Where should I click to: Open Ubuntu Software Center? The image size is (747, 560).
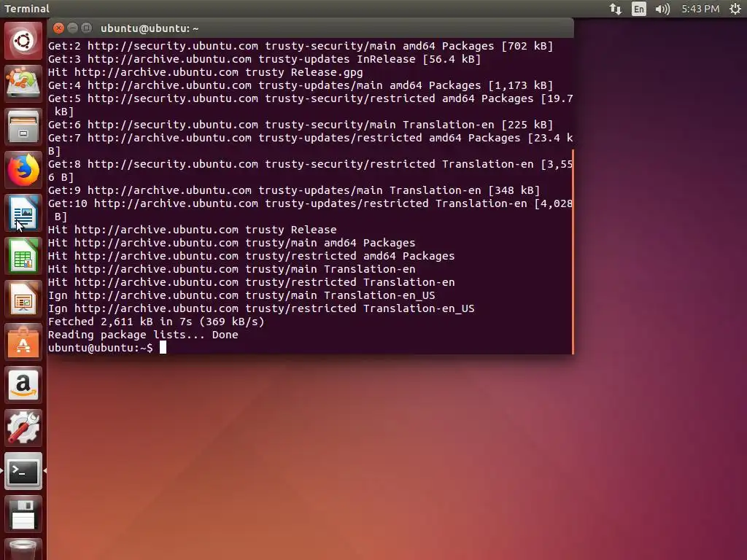point(23,342)
